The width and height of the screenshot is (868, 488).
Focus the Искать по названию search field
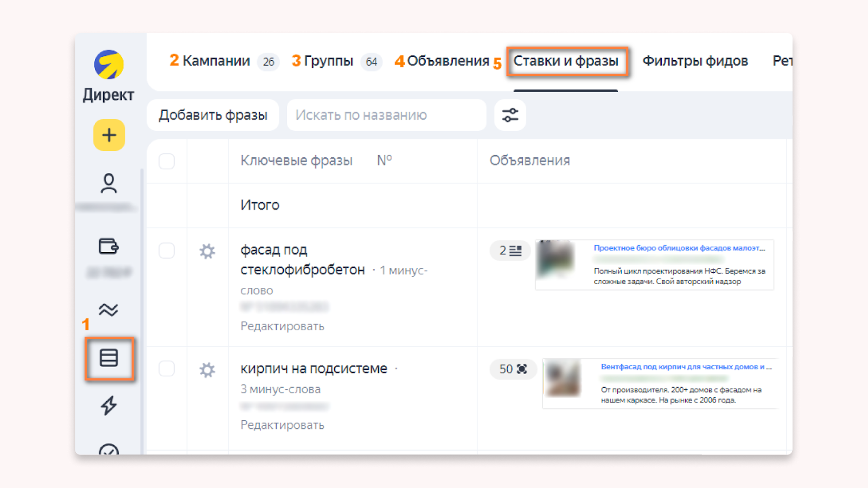click(386, 115)
